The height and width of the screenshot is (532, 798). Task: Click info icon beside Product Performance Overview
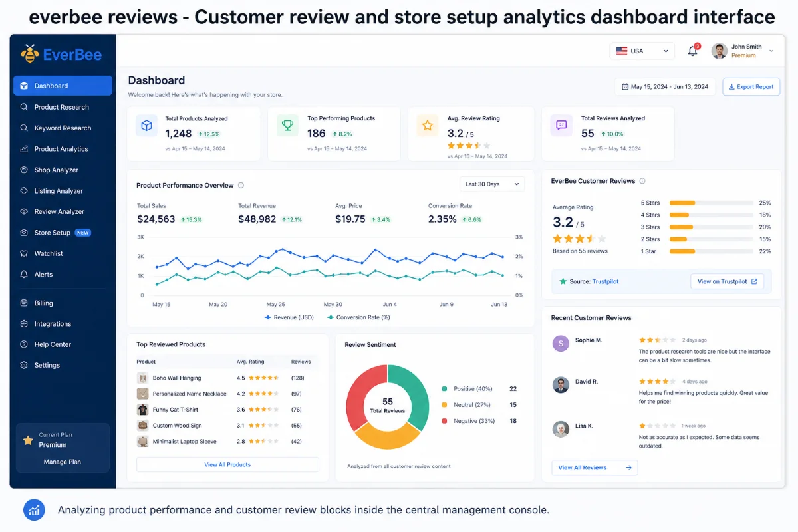241,186
